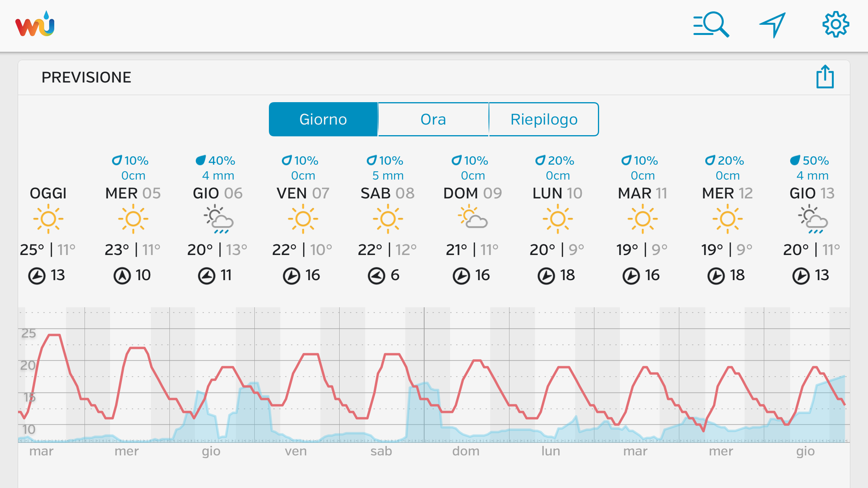Select the VEN 07 day label
This screenshot has width=868, height=488.
pyautogui.click(x=303, y=193)
